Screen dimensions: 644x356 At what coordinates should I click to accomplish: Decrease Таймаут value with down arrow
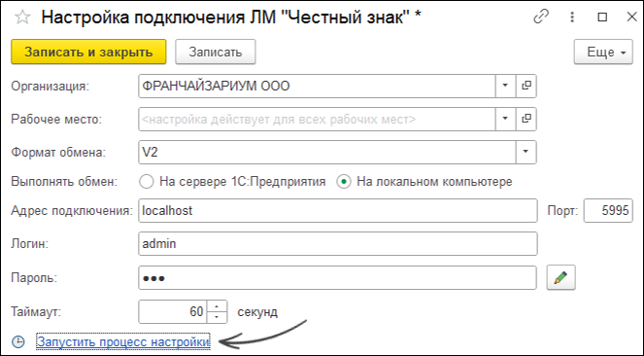pyautogui.click(x=217, y=317)
